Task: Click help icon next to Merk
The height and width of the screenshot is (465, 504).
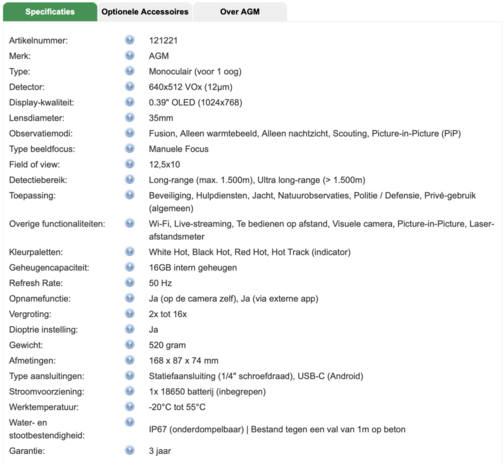Action: pyautogui.click(x=130, y=55)
